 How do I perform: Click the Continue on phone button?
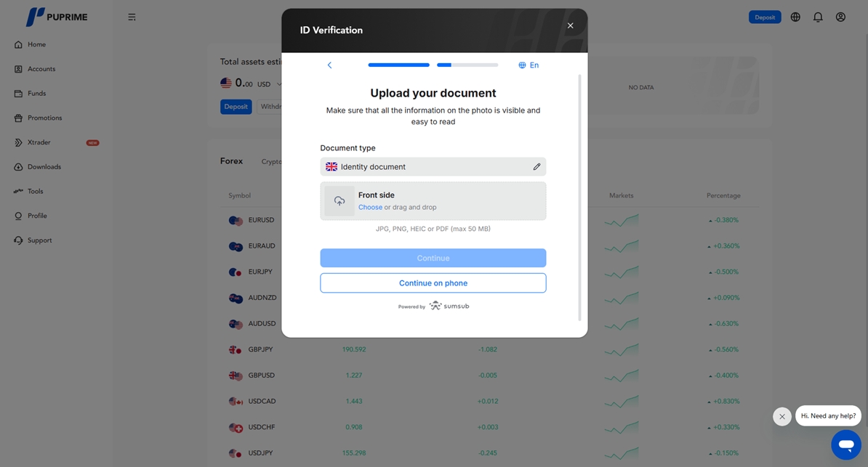(x=433, y=283)
